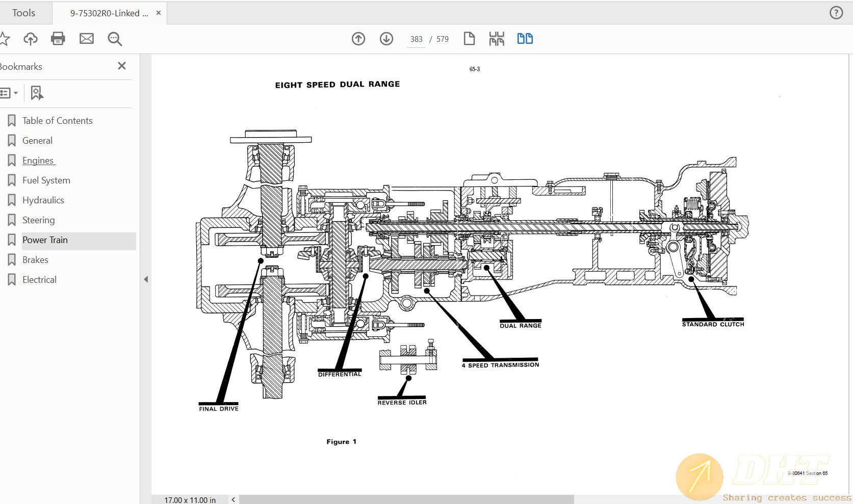Go to the next page arrow
Viewport: 853px width, 504px height.
386,39
